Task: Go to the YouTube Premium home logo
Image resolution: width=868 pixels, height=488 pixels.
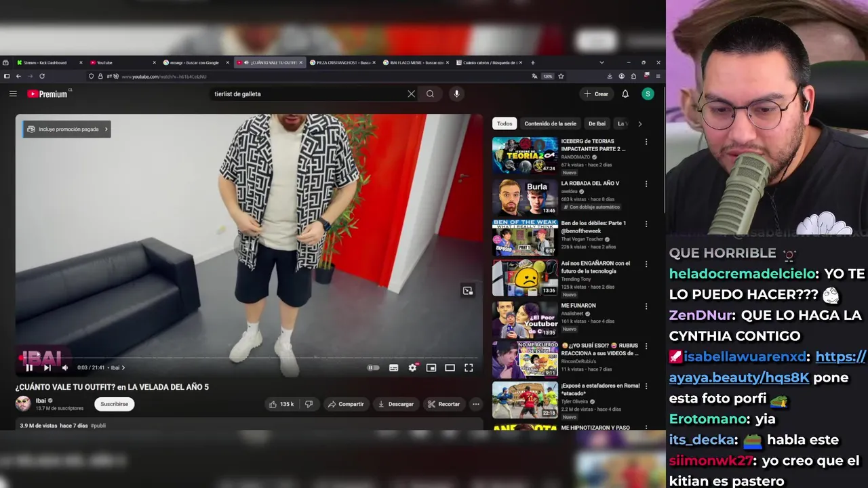Action: [47, 94]
